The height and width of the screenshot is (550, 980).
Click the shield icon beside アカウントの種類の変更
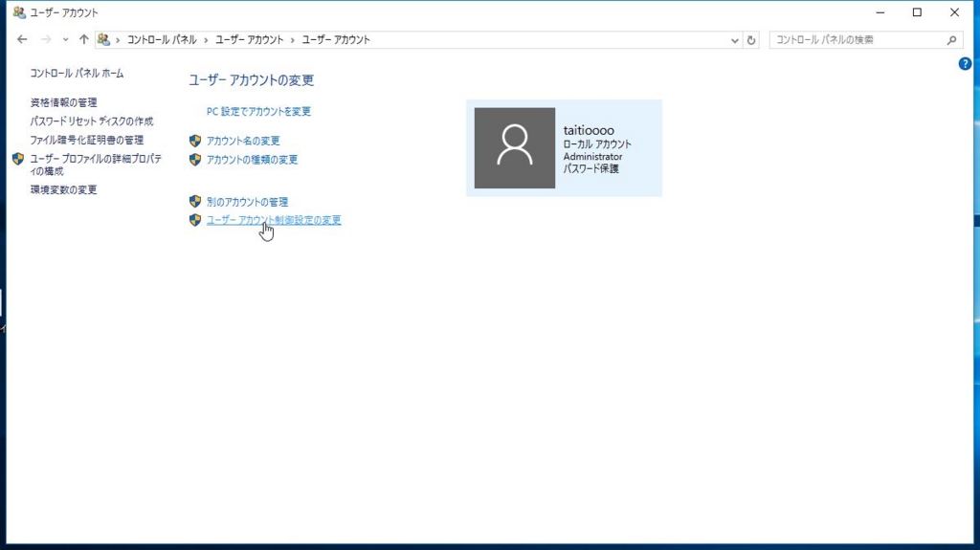tap(195, 160)
